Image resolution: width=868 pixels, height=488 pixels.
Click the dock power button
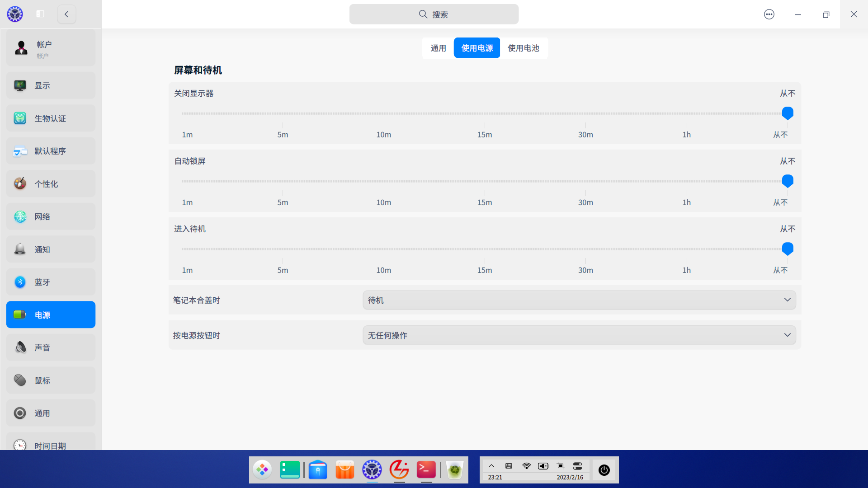click(x=604, y=470)
